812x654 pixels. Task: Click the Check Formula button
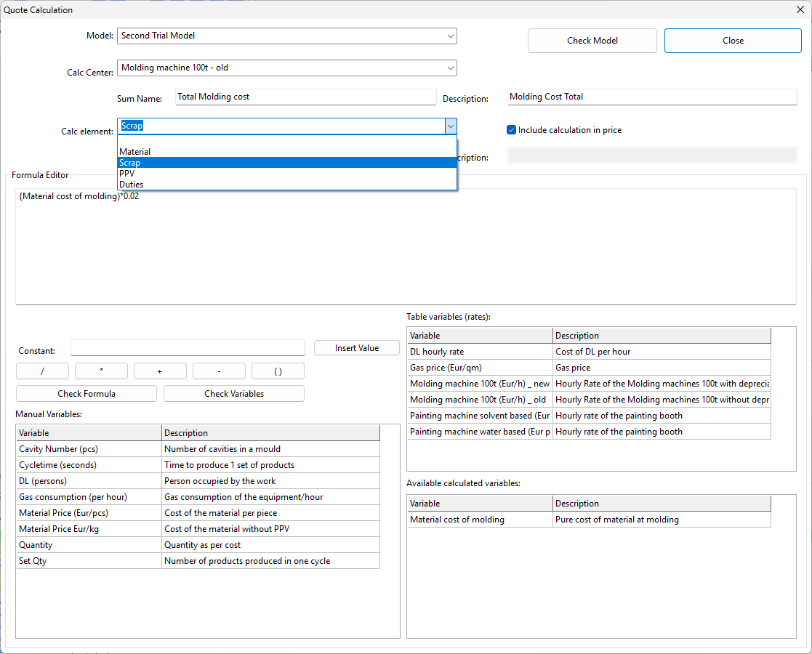(87, 394)
